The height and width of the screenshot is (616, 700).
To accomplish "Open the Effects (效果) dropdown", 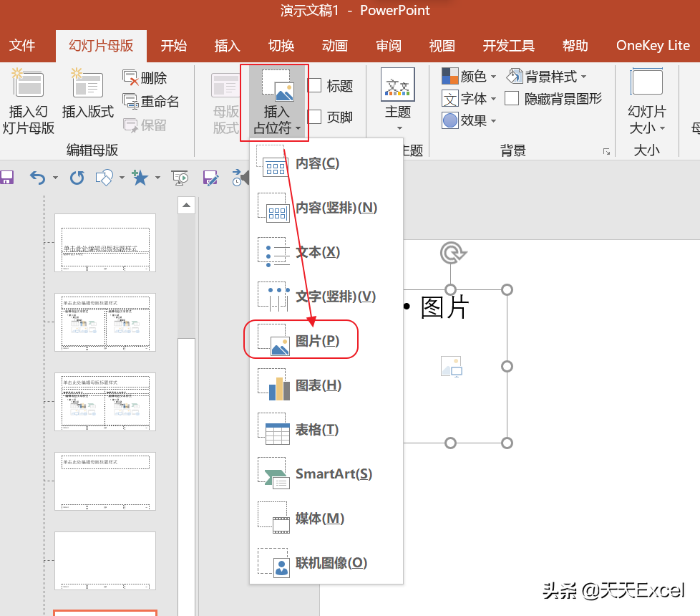I will 470,120.
